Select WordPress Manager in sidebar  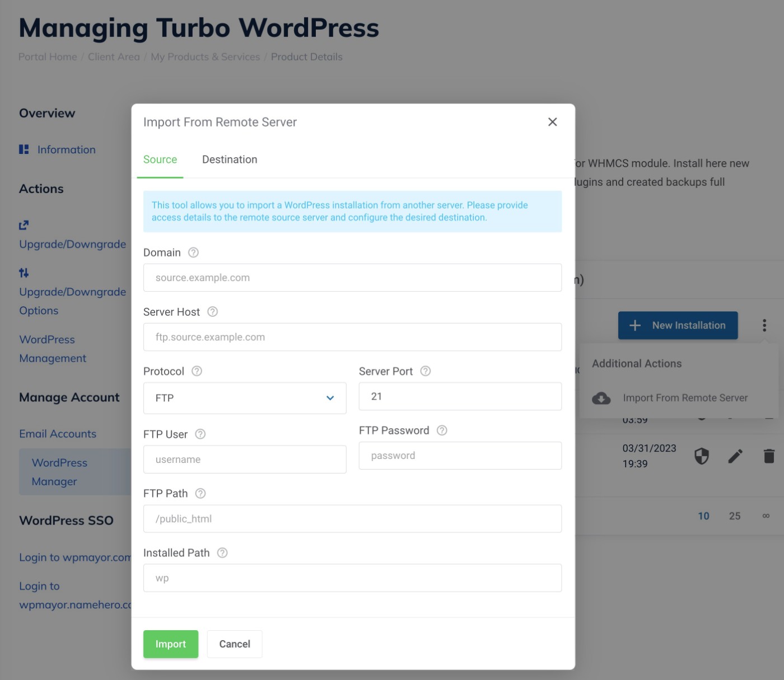75,472
